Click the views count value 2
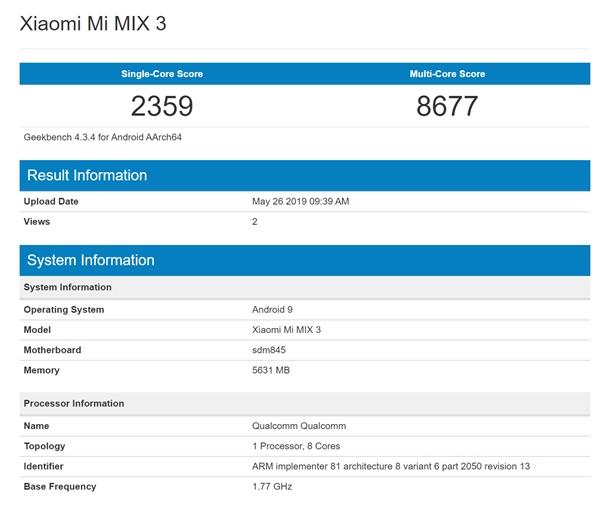This screenshot has width=600, height=506. click(x=254, y=222)
